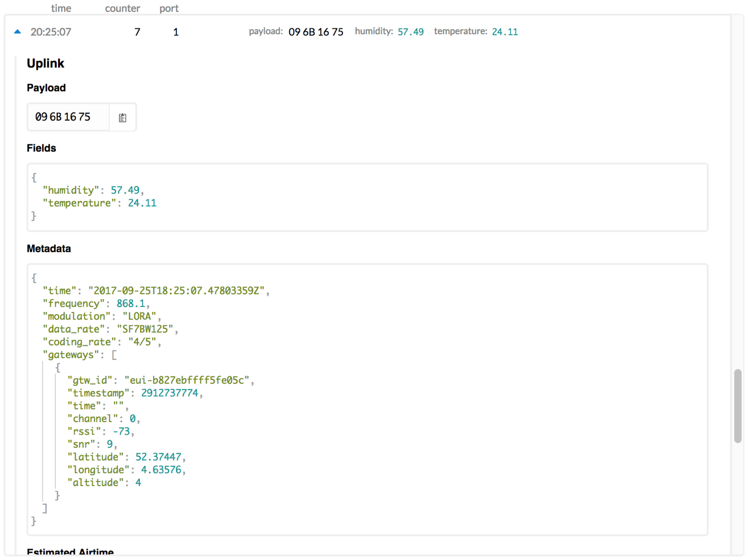Click the latitude value 52.37447

(158, 457)
